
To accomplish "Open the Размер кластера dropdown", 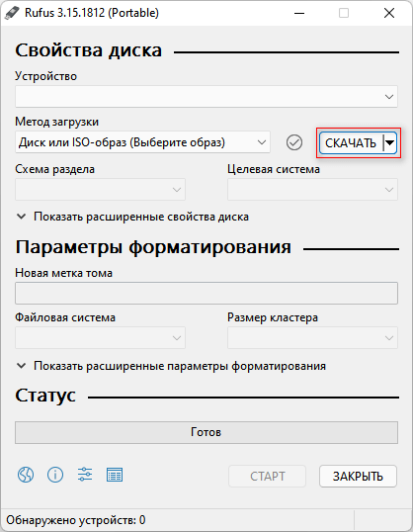I will (x=312, y=337).
